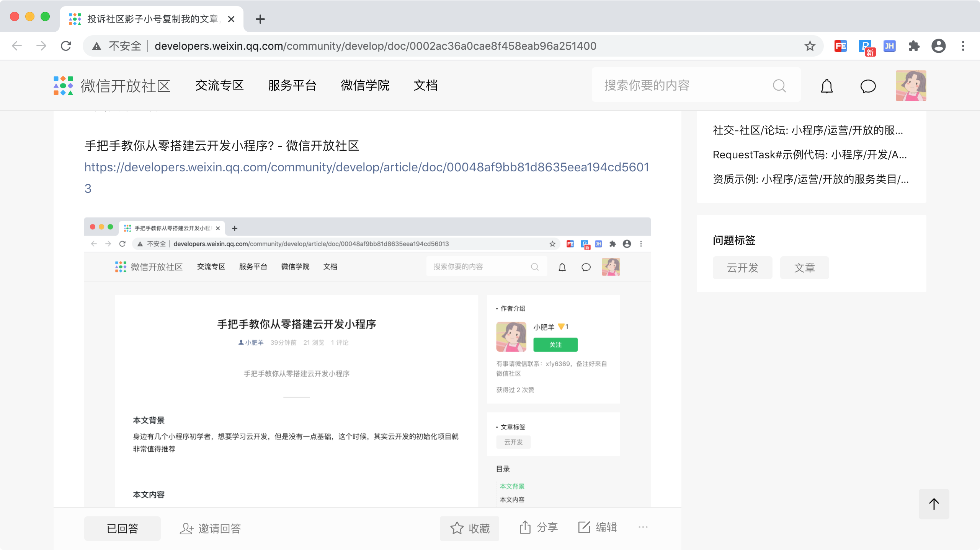Image resolution: width=980 pixels, height=550 pixels.
Task: Open the messages chat bubble icon
Action: pos(868,86)
